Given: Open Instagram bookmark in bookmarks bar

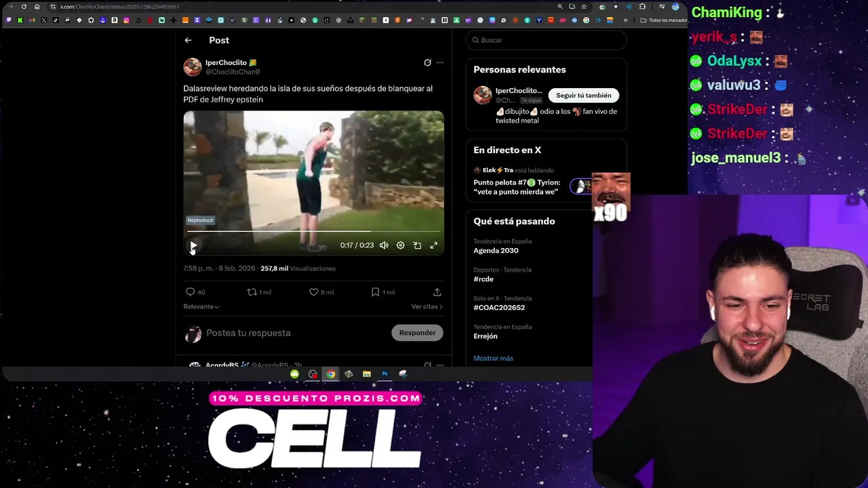Looking at the screenshot, I should click(x=126, y=20).
